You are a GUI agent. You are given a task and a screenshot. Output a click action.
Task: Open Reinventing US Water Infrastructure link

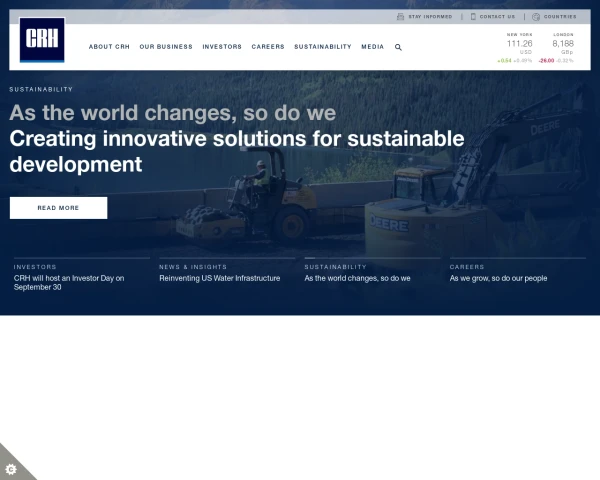220,278
